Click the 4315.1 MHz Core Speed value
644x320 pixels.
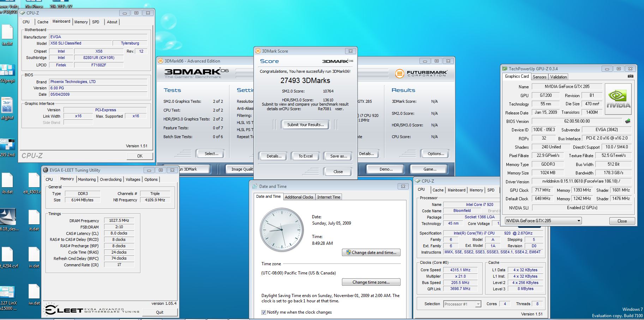click(x=460, y=270)
